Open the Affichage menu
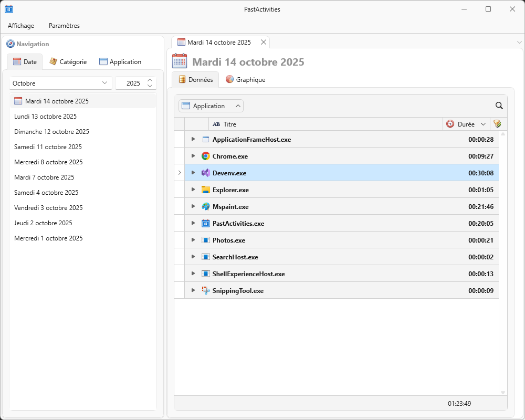 point(21,25)
